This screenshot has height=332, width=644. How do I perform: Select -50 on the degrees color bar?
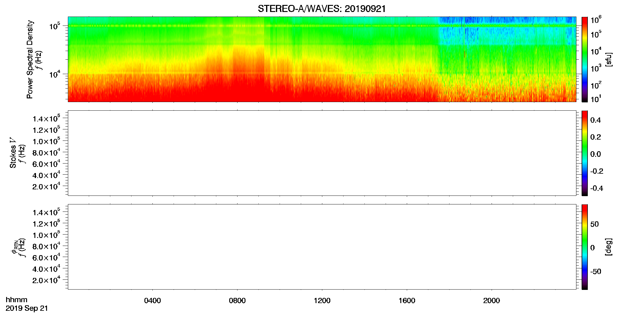(596, 271)
